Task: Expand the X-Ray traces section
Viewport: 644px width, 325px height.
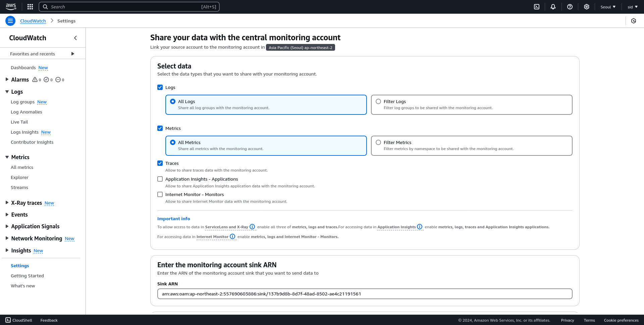Action: (7, 203)
